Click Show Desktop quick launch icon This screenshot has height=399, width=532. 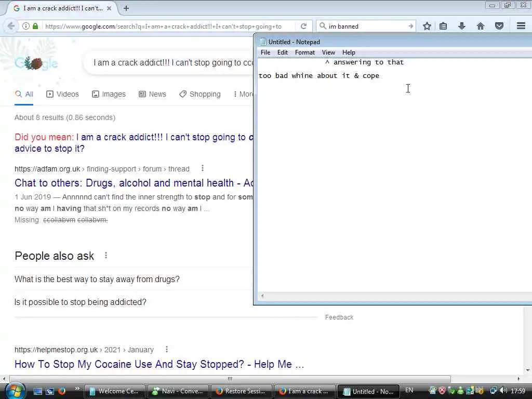pyautogui.click(x=37, y=391)
